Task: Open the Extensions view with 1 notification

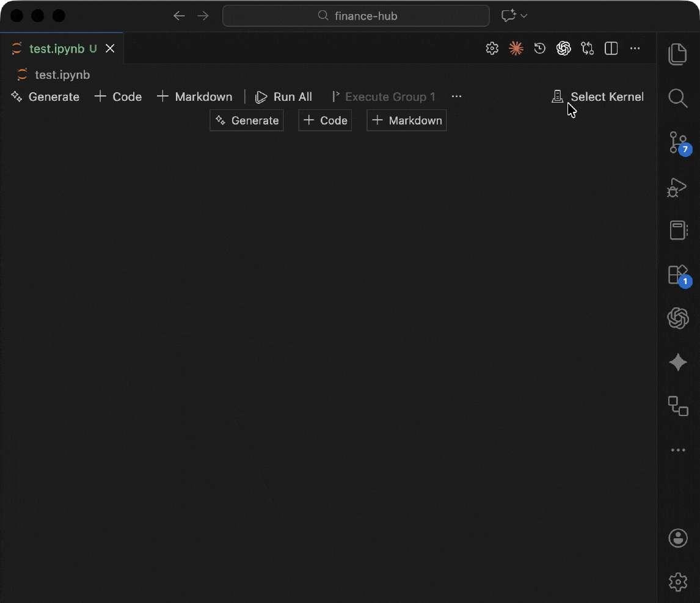Action: (678, 274)
